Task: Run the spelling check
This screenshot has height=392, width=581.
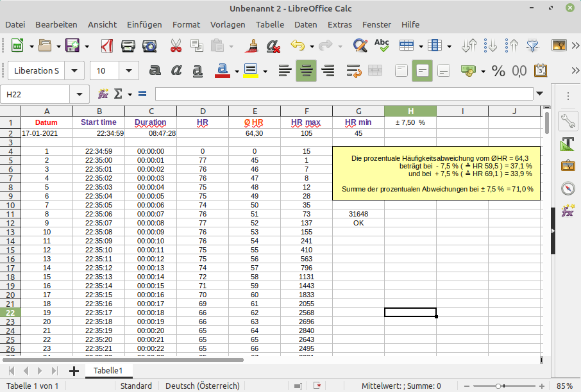Action: pyautogui.click(x=382, y=46)
